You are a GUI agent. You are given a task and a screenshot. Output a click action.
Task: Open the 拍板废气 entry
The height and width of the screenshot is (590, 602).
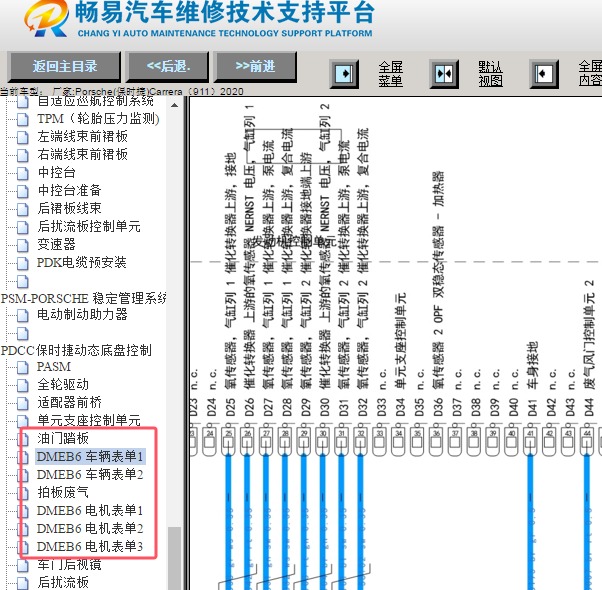[63, 492]
